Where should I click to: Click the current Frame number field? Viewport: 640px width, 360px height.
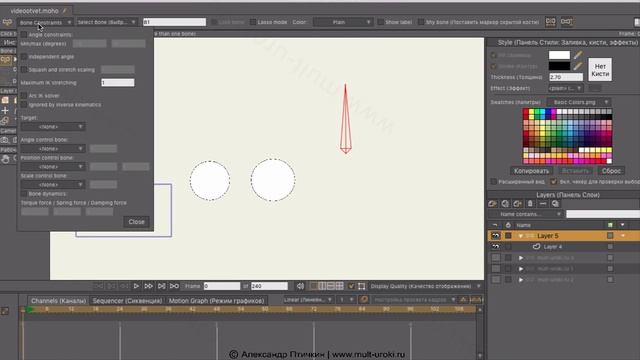pos(222,286)
